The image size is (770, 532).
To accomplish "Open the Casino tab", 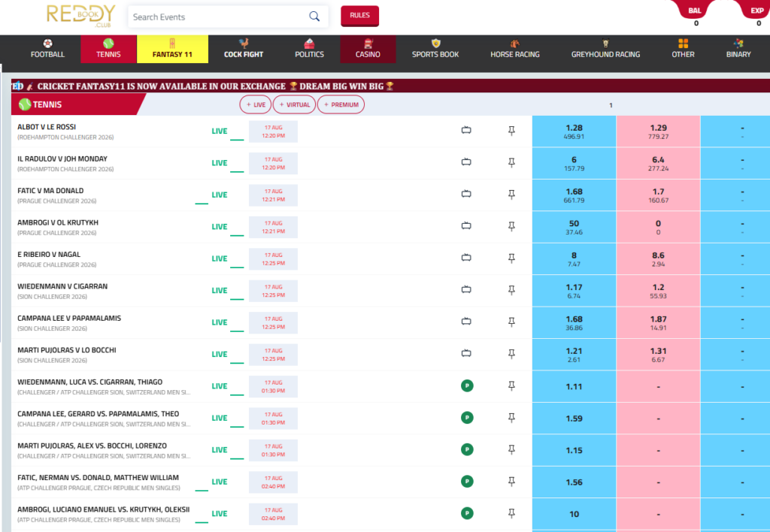I will 368,49.
